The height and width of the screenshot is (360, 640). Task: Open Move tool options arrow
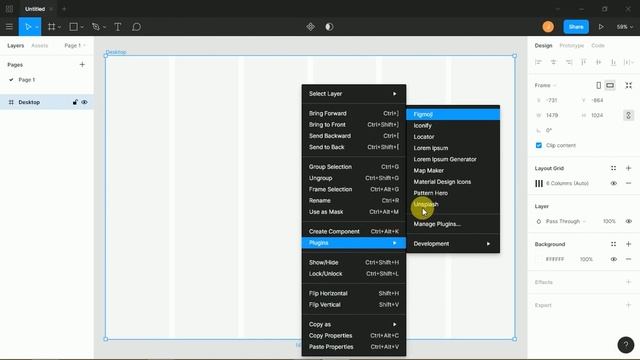click(37, 27)
